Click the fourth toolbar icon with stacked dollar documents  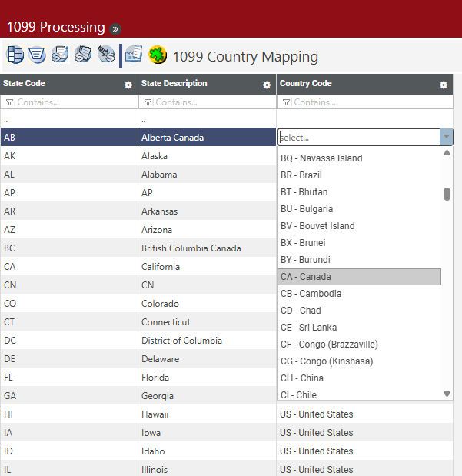point(83,55)
